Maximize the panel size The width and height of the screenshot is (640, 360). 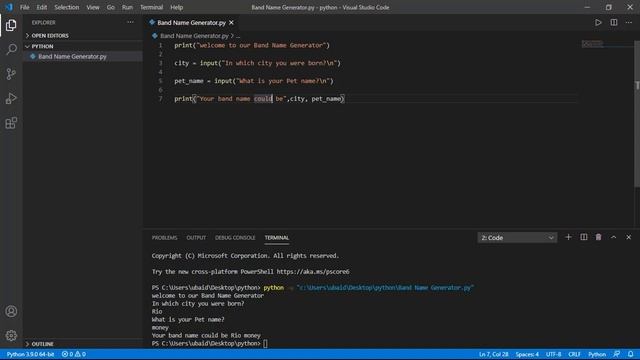(613, 238)
